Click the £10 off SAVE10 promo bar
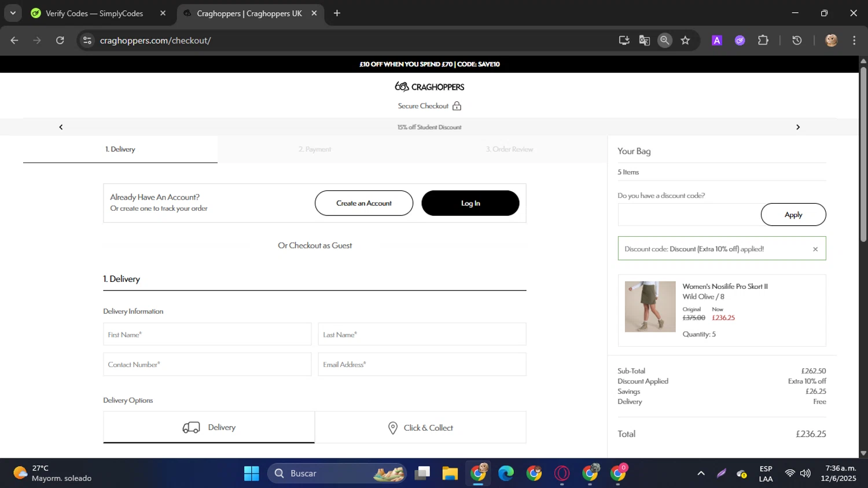 (x=429, y=64)
